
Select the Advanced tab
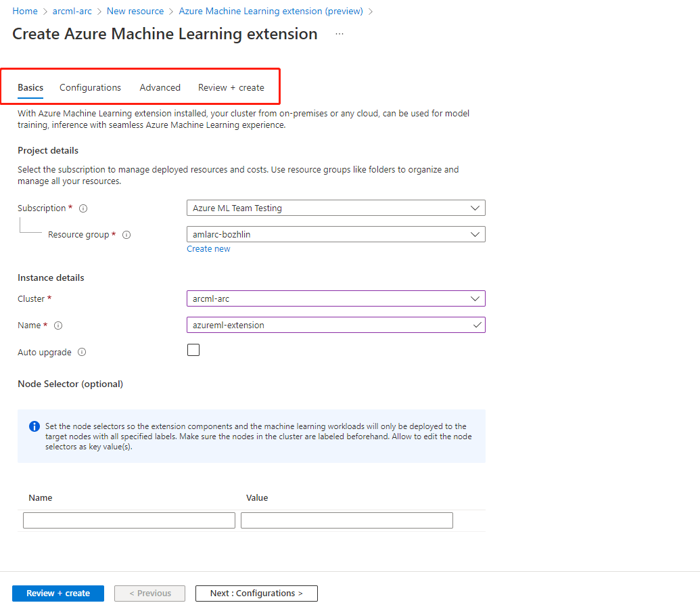[x=160, y=87]
